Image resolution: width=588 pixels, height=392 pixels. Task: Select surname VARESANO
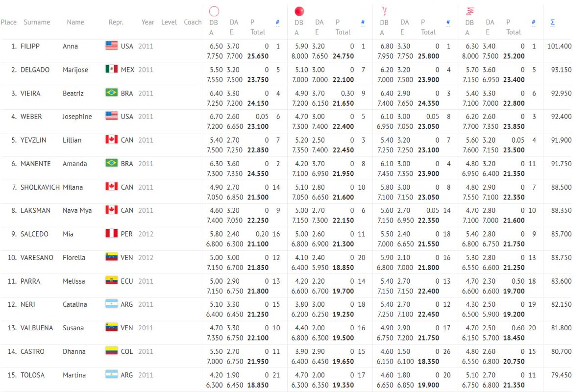click(x=36, y=257)
